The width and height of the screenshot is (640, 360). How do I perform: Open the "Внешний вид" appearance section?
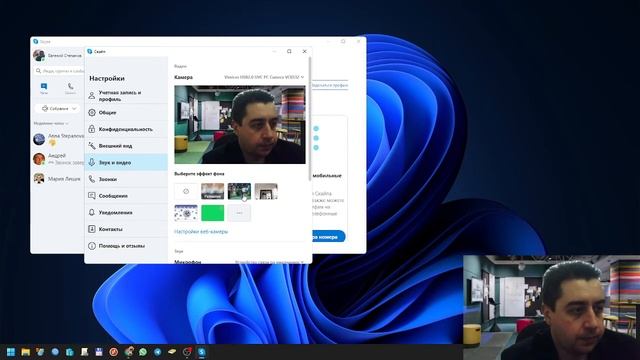point(127,146)
